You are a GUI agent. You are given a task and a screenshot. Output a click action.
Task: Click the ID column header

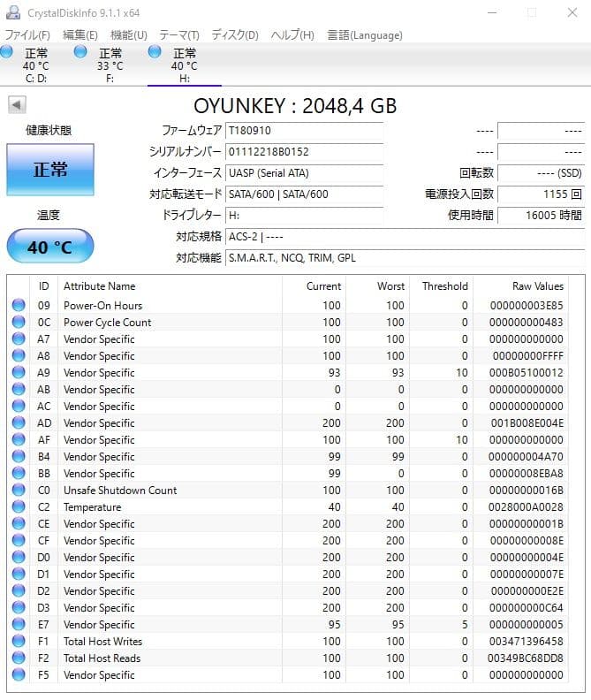click(44, 286)
